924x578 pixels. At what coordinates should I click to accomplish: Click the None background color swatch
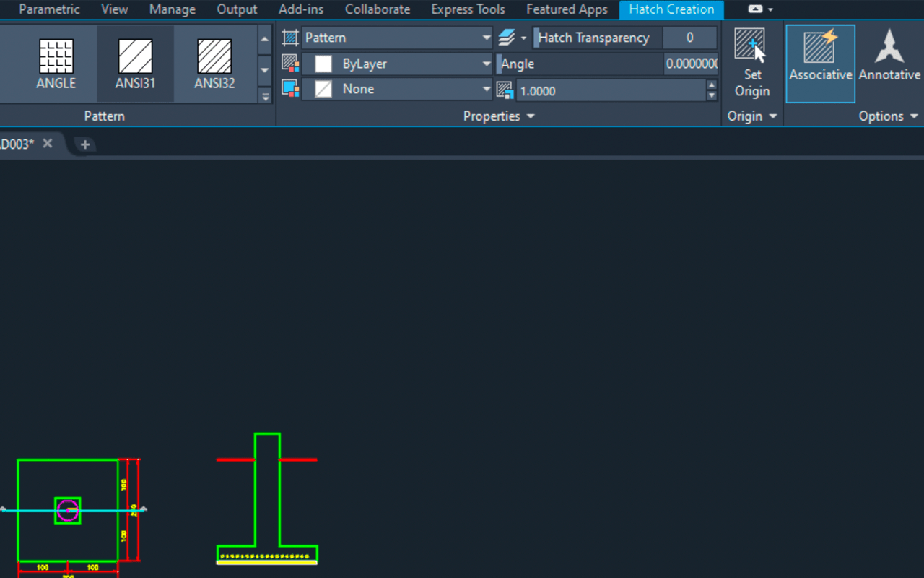323,89
